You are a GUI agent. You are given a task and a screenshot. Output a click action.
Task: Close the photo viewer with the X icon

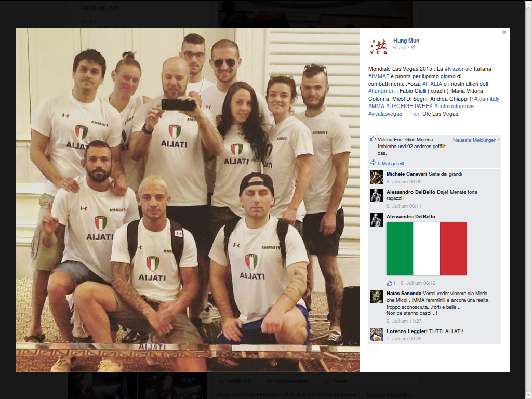coord(504,32)
